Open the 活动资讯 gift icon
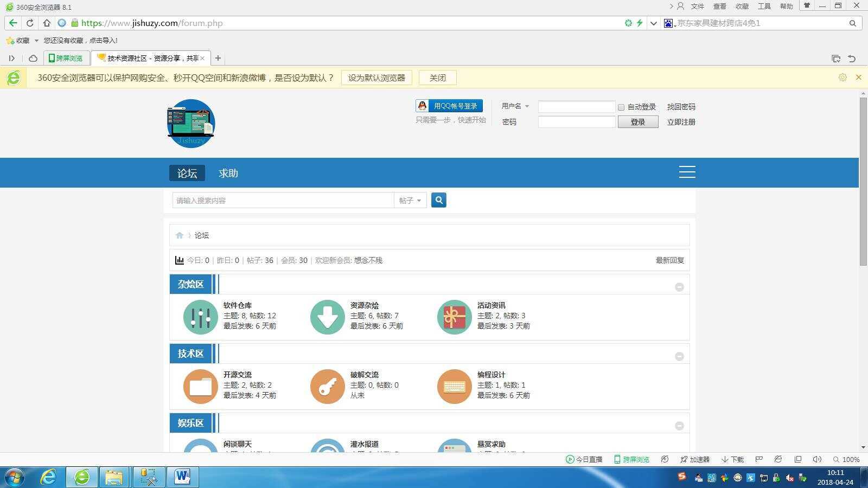Screen dimensions: 868x488 454,317
